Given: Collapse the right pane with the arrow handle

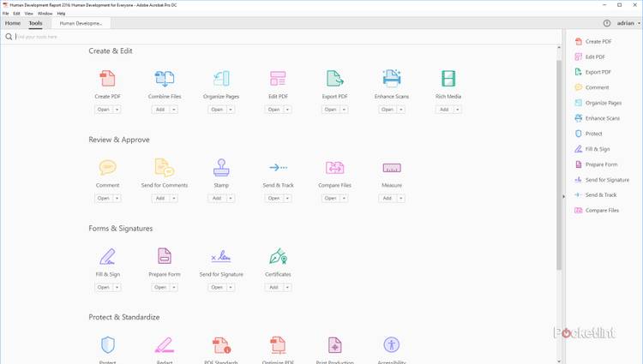Looking at the screenshot, I should pos(563,196).
